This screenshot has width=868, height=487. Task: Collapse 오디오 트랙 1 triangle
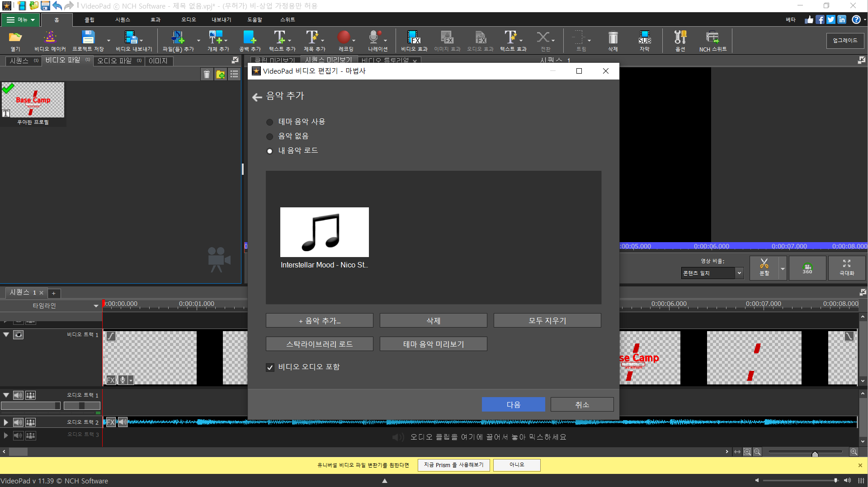coord(6,395)
